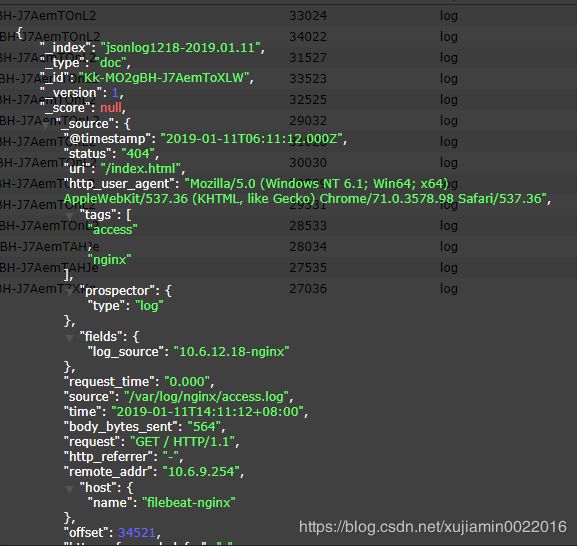
Task: Select the @timestamp value 2019-01-11T06:11:12.000Z
Action: pos(251,139)
